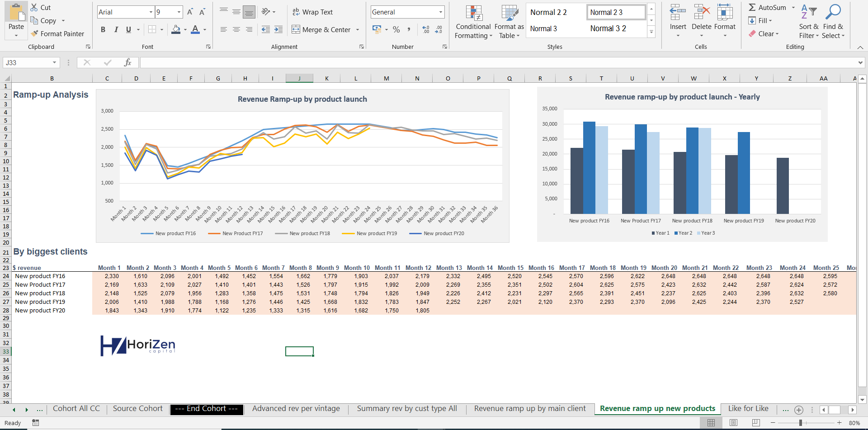Screen dimensions: 868x430
Task: Toggle Underline formatting
Action: 128,29
